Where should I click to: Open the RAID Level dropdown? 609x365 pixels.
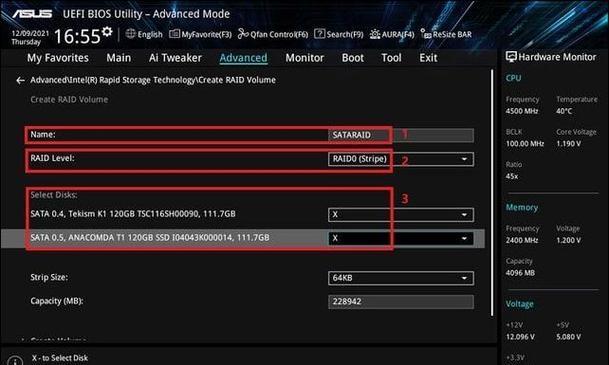(x=401, y=159)
